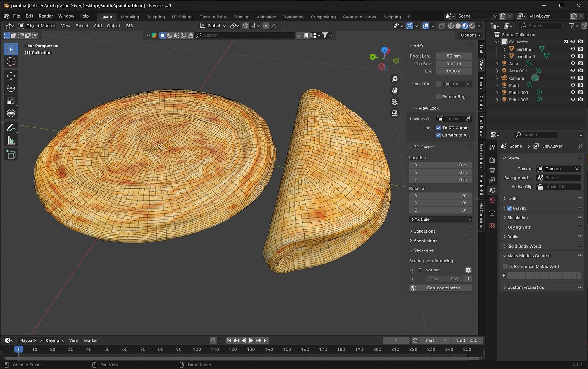Open the Render menu
Viewport: 588px width, 369px height.
[x=45, y=16]
